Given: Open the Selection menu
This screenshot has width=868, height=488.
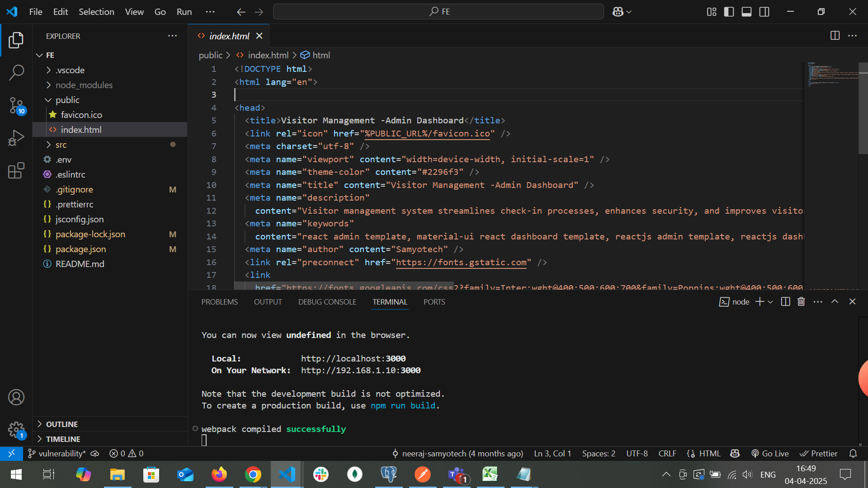Looking at the screenshot, I should pyautogui.click(x=96, y=12).
